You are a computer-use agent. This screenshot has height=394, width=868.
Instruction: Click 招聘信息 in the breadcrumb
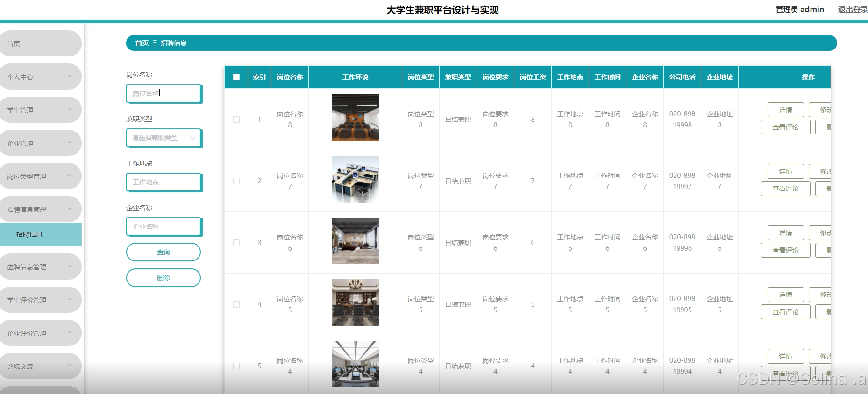pos(174,43)
